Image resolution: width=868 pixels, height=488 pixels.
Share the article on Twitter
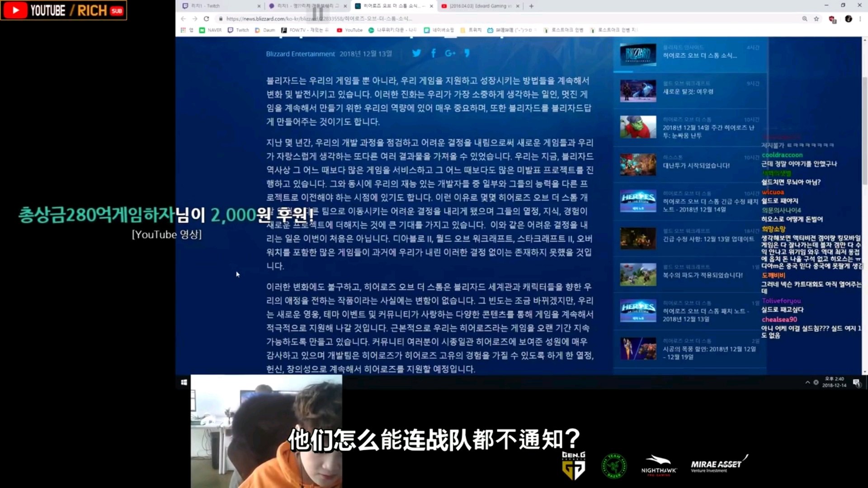416,53
